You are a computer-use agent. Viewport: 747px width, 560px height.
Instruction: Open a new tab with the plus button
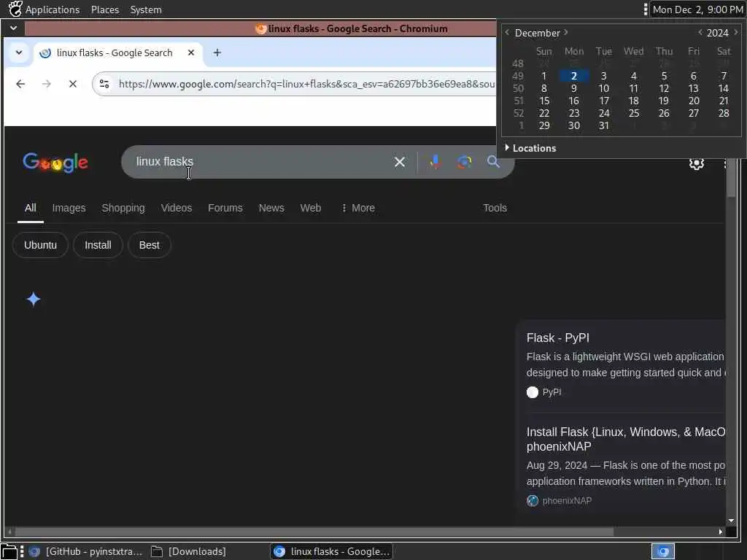pyautogui.click(x=217, y=52)
